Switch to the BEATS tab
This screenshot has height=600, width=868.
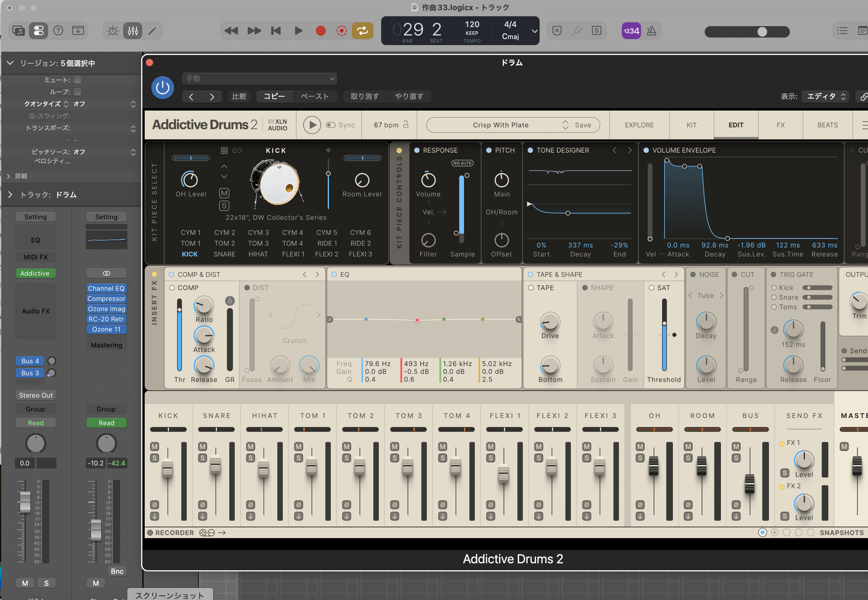[x=827, y=125]
